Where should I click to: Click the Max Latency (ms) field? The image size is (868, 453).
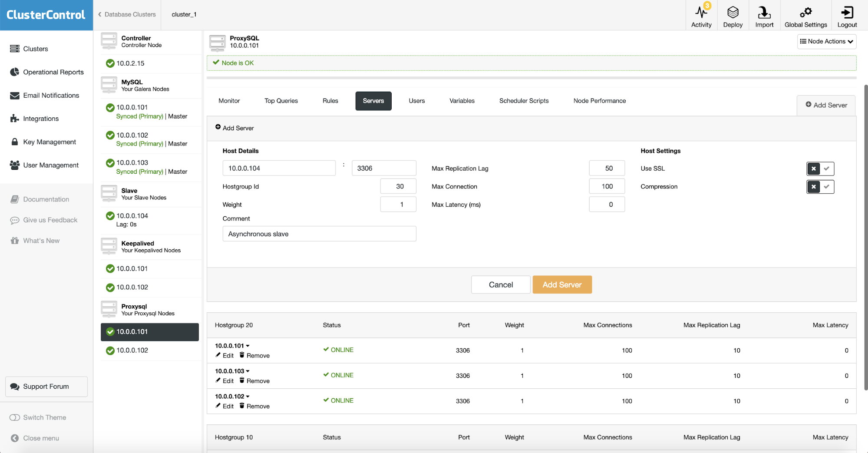[607, 205]
